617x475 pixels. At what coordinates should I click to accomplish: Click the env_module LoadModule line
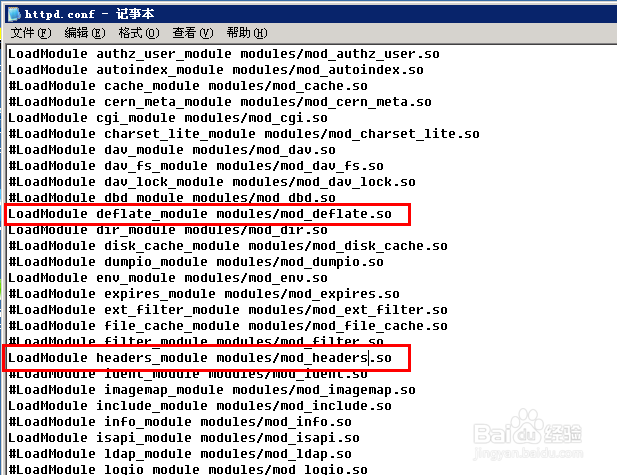pos(168,278)
